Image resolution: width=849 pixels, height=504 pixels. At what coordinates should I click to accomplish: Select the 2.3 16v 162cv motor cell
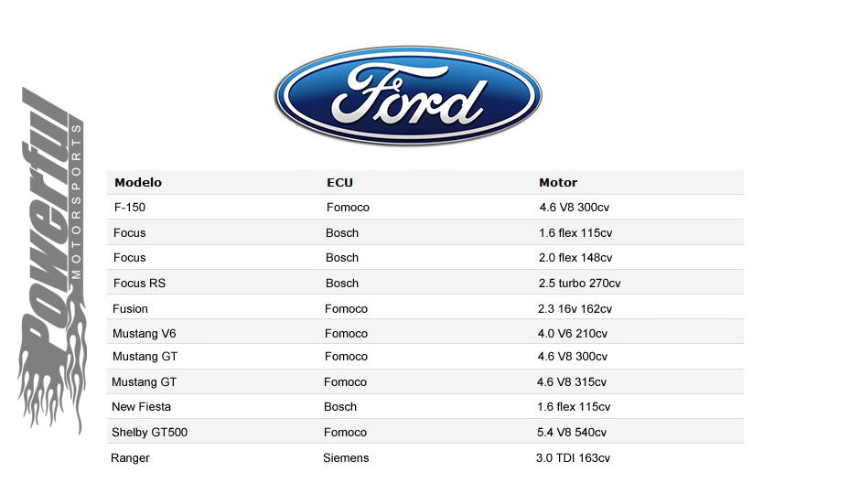(575, 308)
